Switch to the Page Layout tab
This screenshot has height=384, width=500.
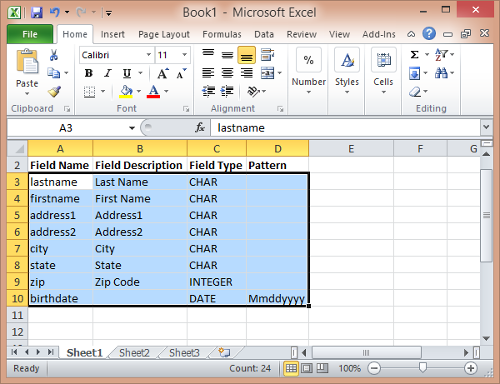[164, 34]
